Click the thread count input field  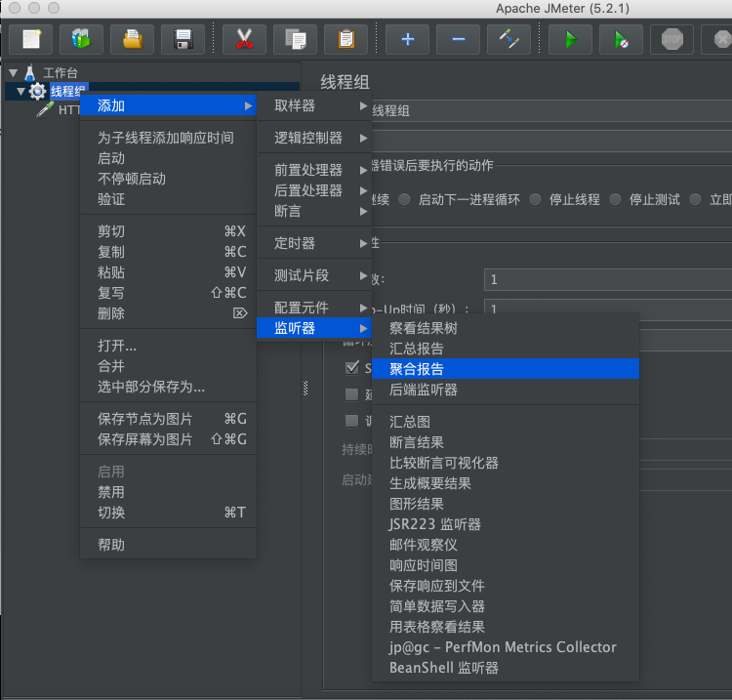(x=608, y=280)
